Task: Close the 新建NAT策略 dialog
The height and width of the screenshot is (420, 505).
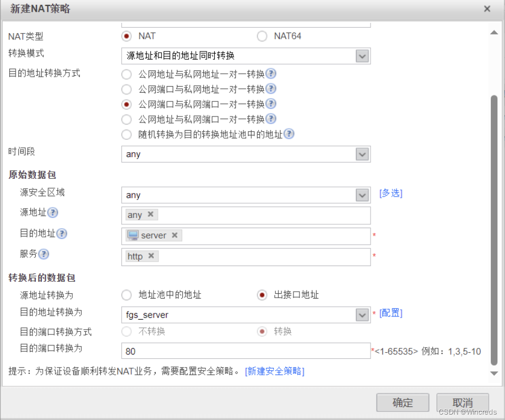Action: pos(487,9)
